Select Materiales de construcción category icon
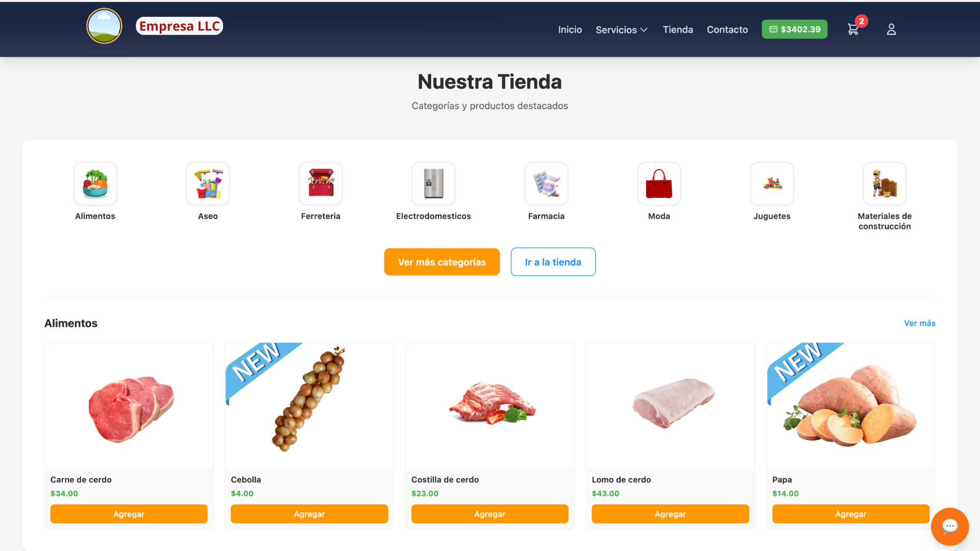This screenshot has width=980, height=551. pyautogui.click(x=885, y=184)
